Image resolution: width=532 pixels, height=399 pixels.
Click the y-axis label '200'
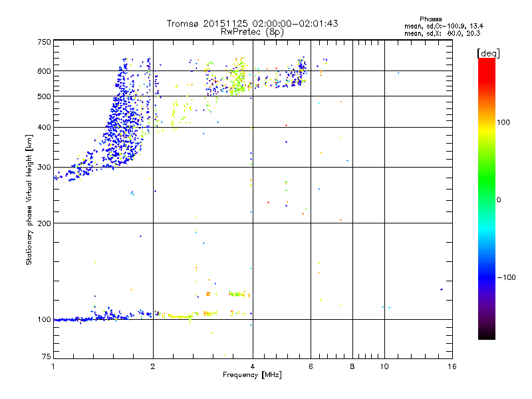(x=44, y=223)
